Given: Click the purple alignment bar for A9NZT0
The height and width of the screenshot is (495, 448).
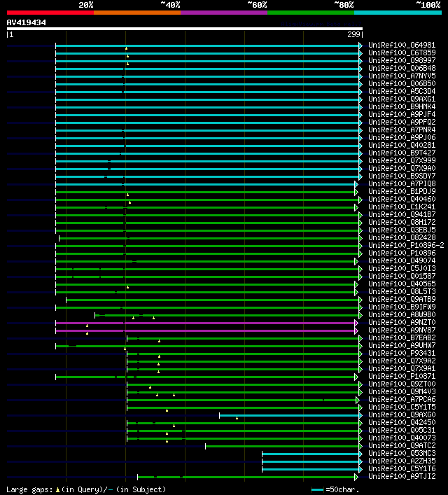Looking at the screenshot, I should (x=205, y=323).
